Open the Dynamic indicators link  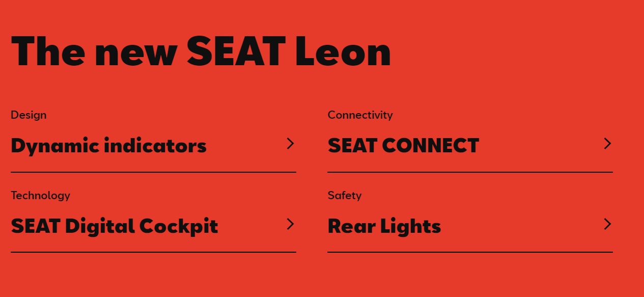coord(108,146)
